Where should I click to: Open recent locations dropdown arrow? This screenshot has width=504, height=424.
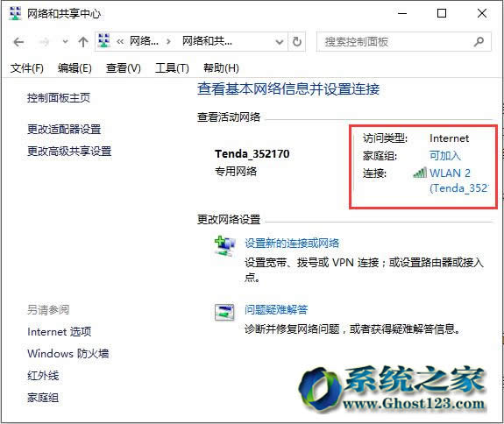[x=65, y=42]
